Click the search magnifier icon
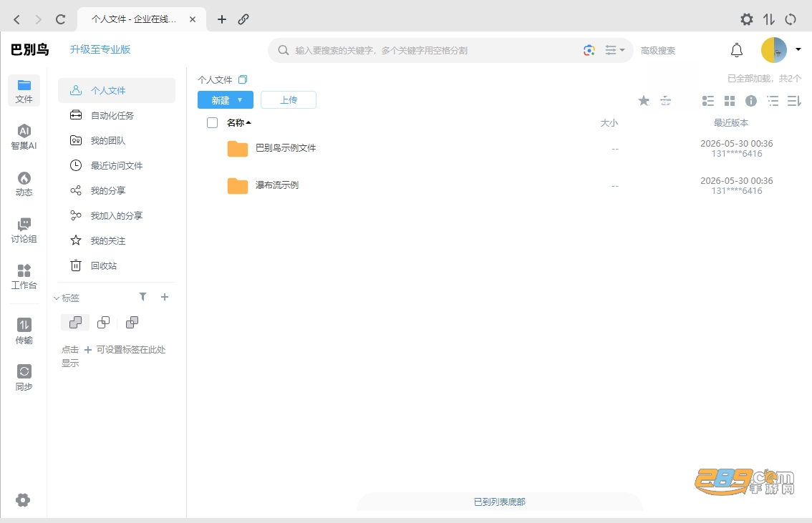The image size is (812, 523). 284,50
